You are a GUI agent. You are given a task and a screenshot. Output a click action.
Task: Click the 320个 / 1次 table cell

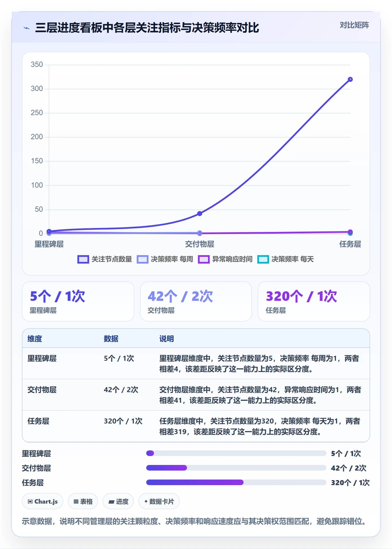(123, 421)
